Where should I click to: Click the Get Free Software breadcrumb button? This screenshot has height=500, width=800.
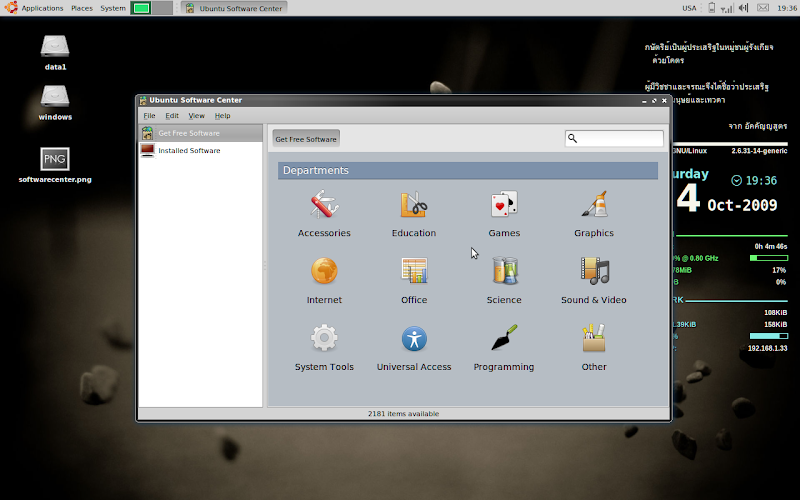point(306,139)
